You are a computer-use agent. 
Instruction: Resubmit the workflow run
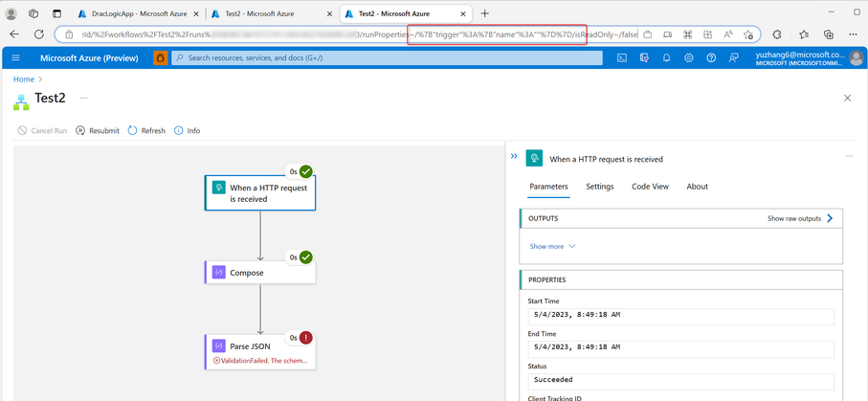(x=98, y=131)
